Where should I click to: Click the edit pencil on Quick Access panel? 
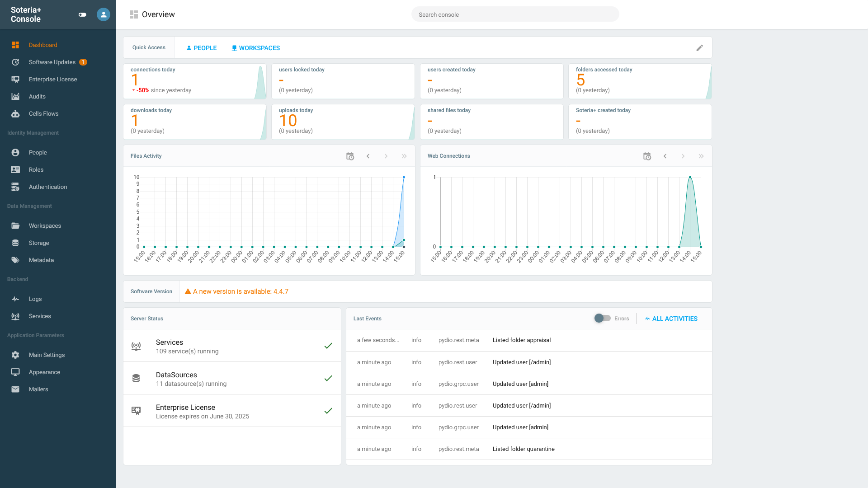[700, 47]
